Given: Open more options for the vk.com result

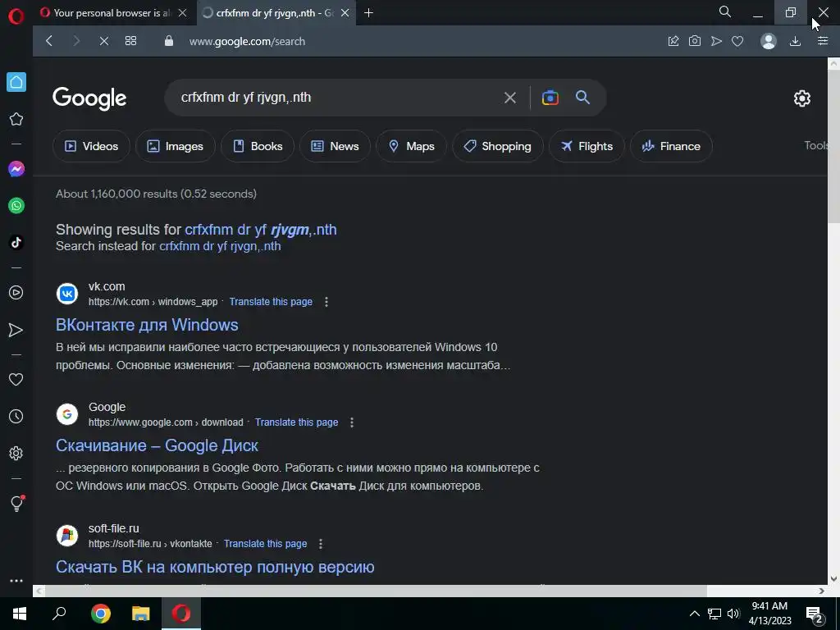Looking at the screenshot, I should [326, 302].
